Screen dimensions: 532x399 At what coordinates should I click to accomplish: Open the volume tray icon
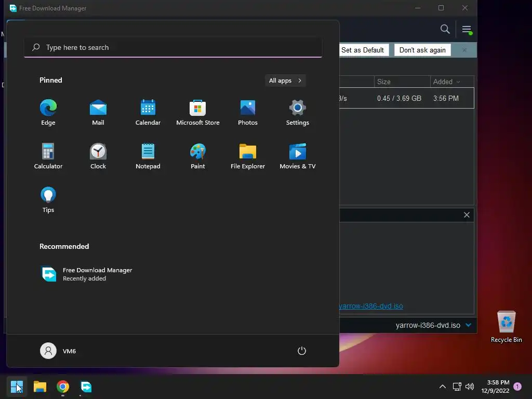(x=470, y=387)
